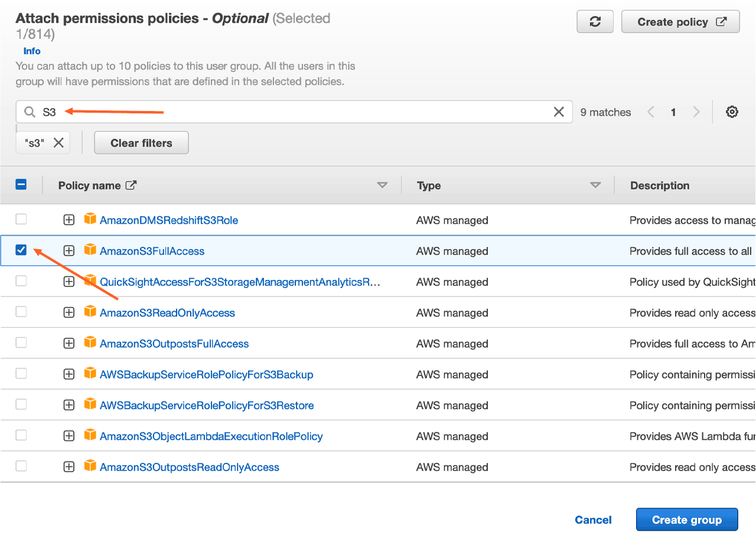This screenshot has width=756, height=552.
Task: Expand the AmazonS3FullAccess policy details
Action: [69, 251]
